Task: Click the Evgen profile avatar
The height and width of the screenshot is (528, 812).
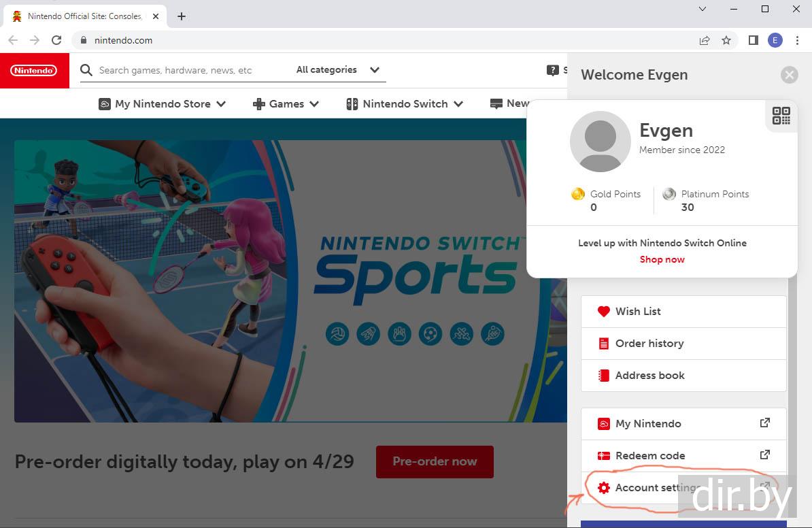Action: (600, 142)
